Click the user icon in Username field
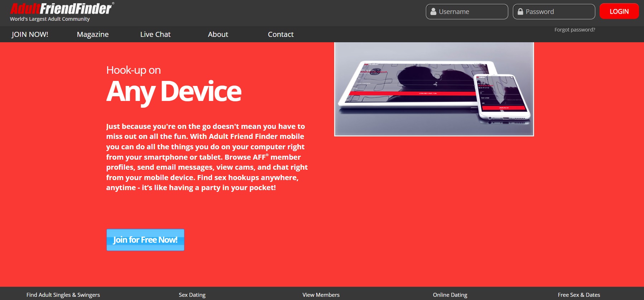The width and height of the screenshot is (644, 300). [x=433, y=11]
